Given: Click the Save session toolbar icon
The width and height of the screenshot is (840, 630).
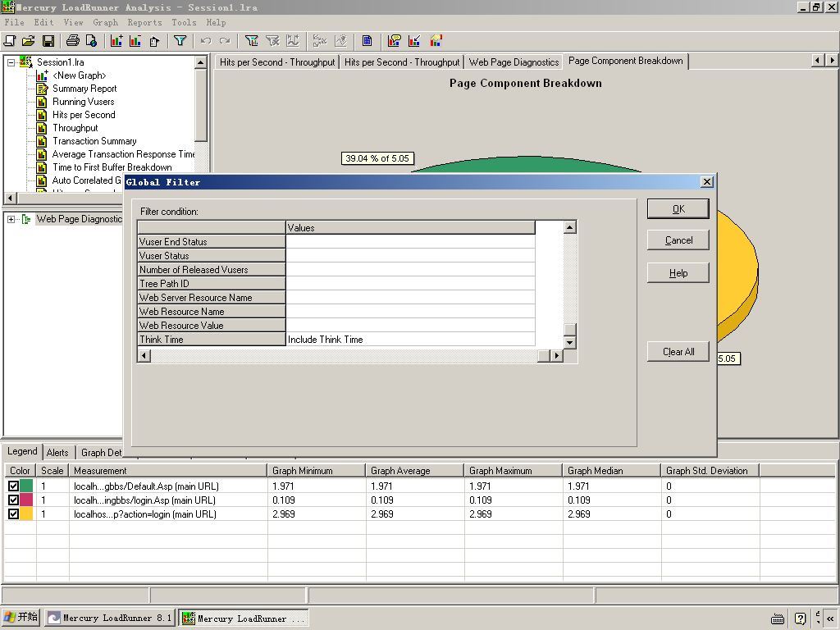Looking at the screenshot, I should point(48,40).
